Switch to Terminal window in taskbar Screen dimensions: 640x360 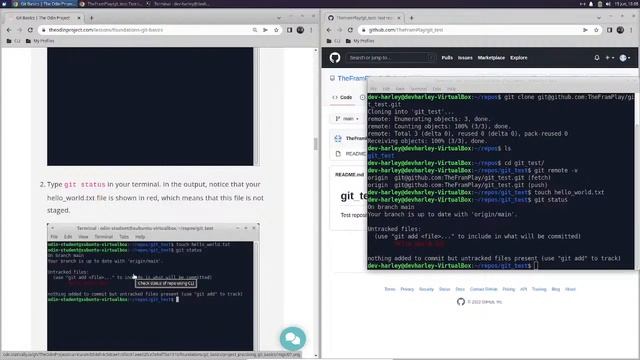point(178,4)
